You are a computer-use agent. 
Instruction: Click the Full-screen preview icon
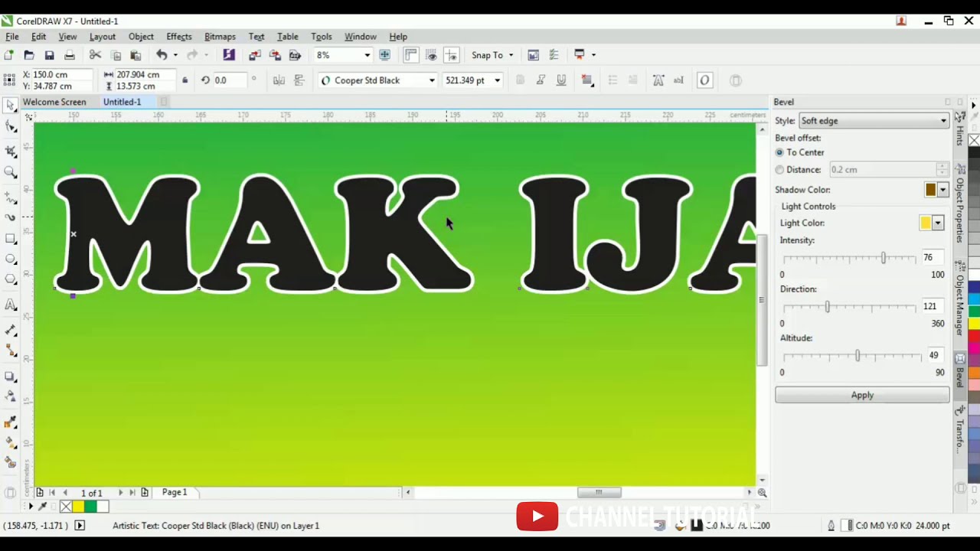click(385, 55)
